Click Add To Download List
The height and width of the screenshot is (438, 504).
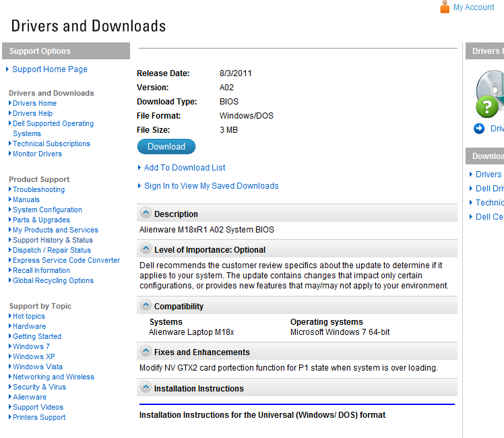(185, 167)
